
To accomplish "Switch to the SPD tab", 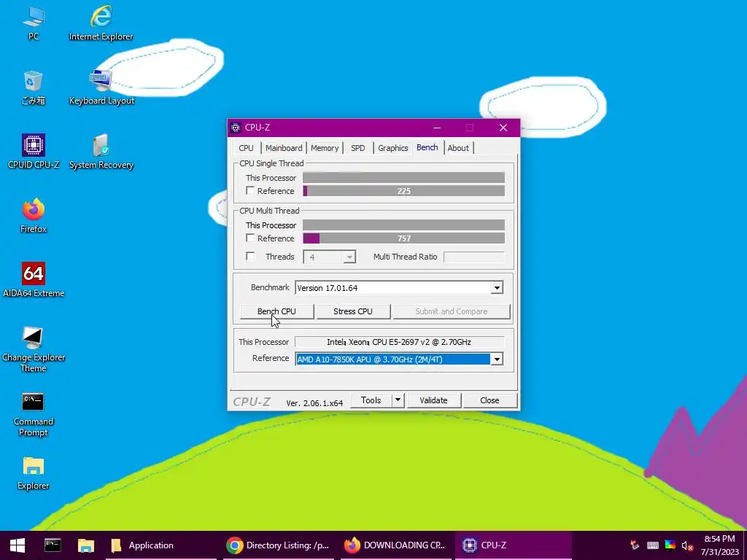I will (358, 148).
